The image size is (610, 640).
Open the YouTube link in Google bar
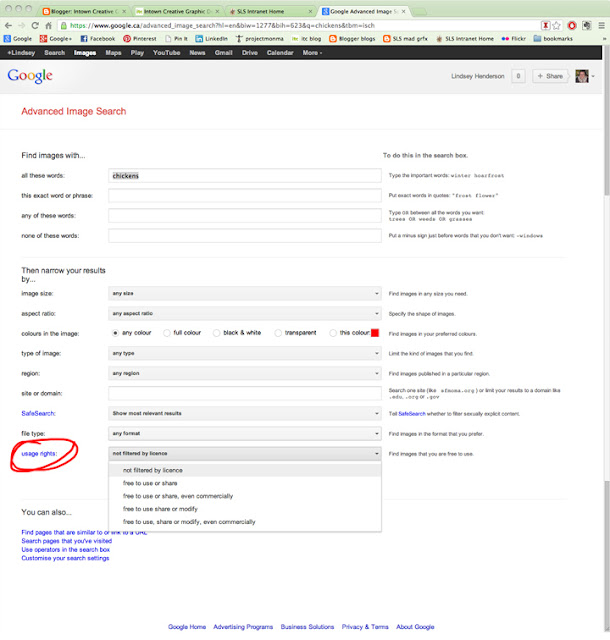pyautogui.click(x=167, y=53)
